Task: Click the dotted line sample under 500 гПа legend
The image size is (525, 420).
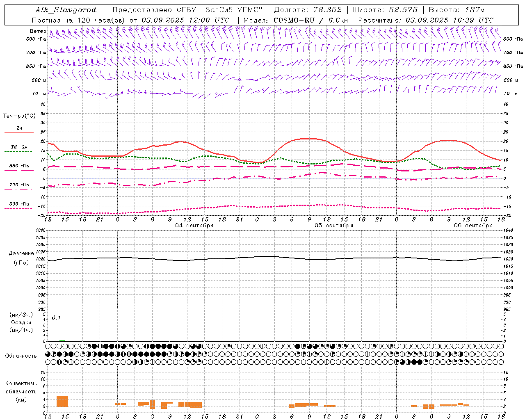Action: pyautogui.click(x=19, y=208)
